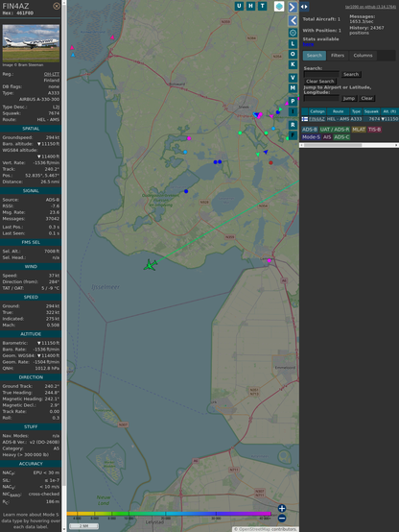Toggle sidebar width double-arrow icon

coord(304,7)
